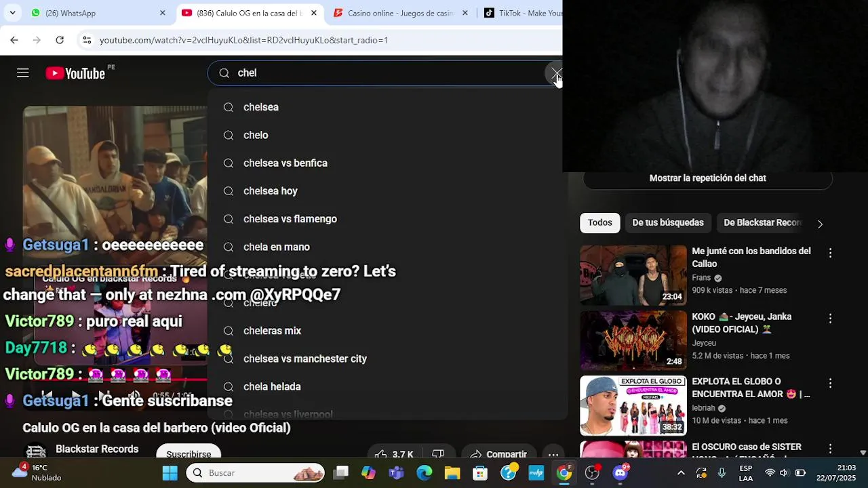Go to the YouTube home logo
Viewport: 868px width, 488px height.
click(x=75, y=73)
